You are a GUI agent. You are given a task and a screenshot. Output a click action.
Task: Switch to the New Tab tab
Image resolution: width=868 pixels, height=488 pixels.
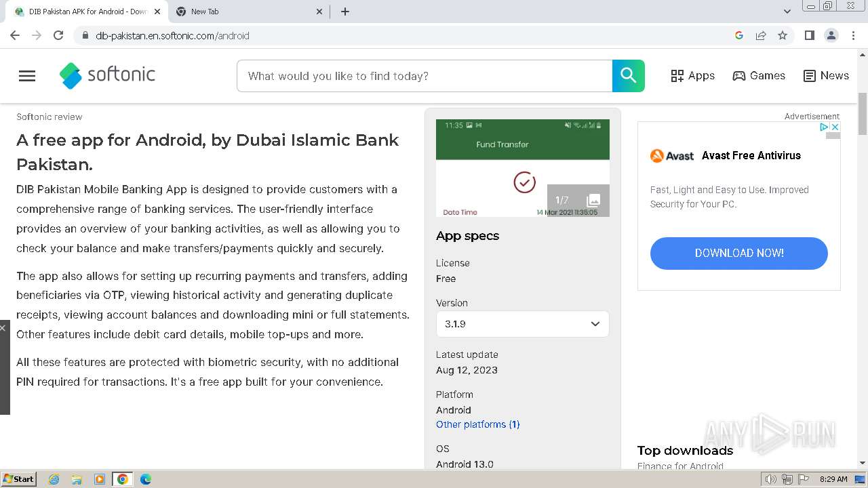tap(248, 12)
